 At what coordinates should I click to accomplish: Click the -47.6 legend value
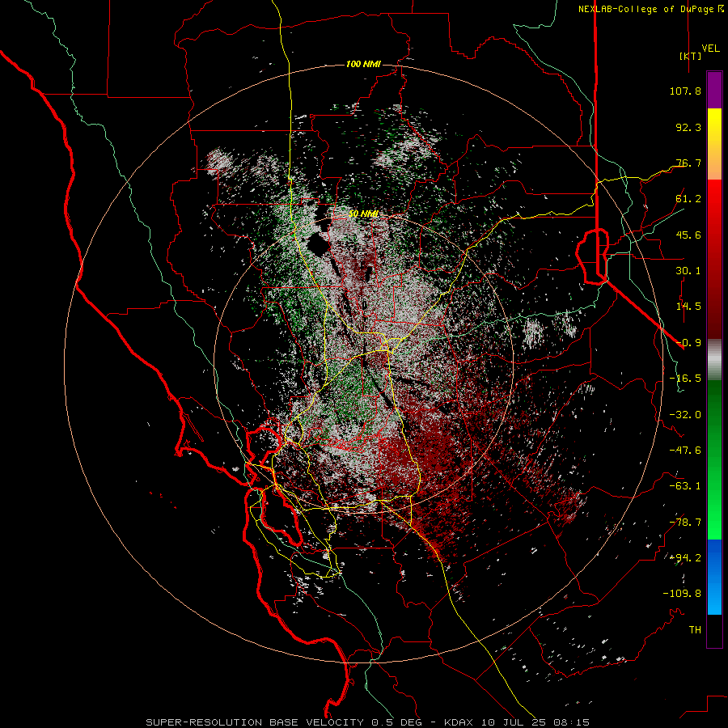point(685,451)
